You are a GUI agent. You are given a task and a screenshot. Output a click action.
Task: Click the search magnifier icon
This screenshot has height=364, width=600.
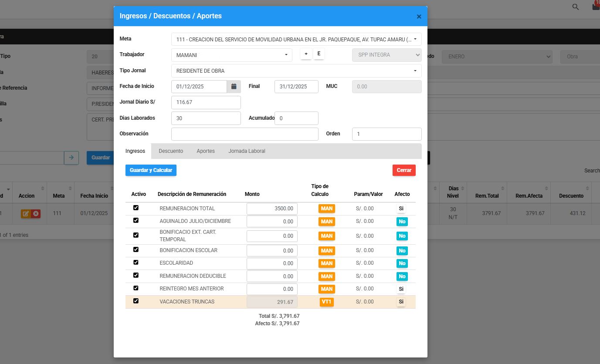coord(576,7)
